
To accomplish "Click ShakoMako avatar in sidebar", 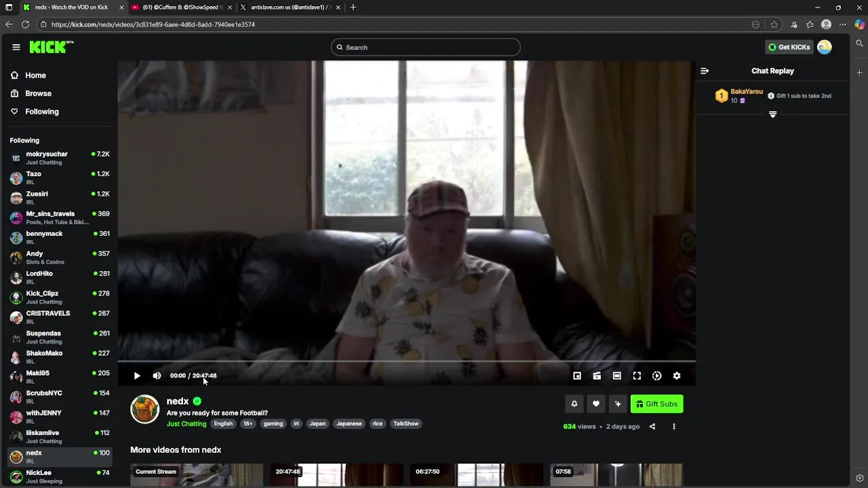I will coord(16,357).
